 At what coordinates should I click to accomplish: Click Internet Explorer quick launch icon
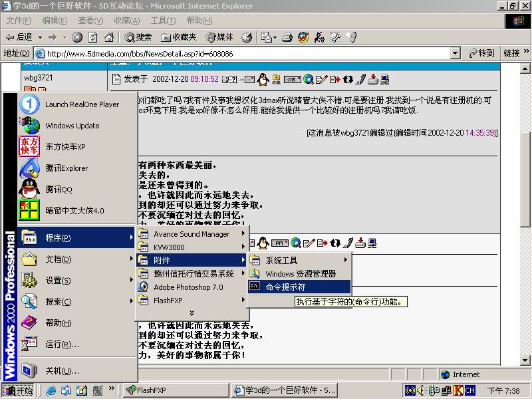51,390
